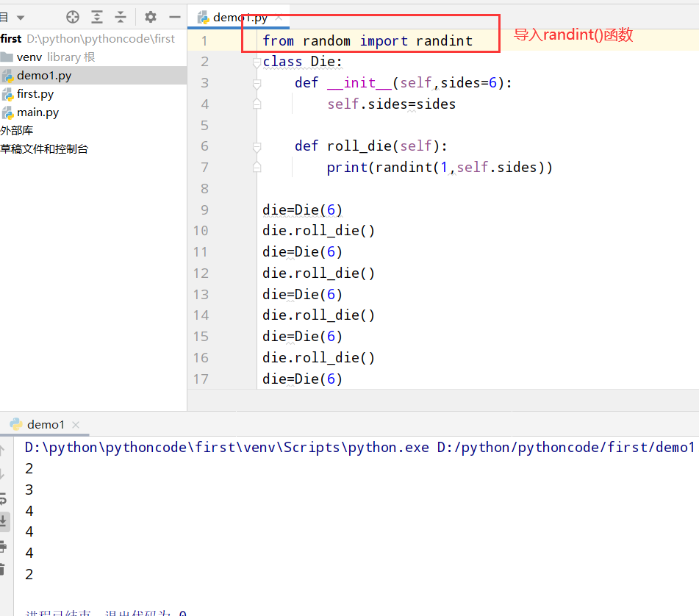Click the print icon in run console

(3, 546)
